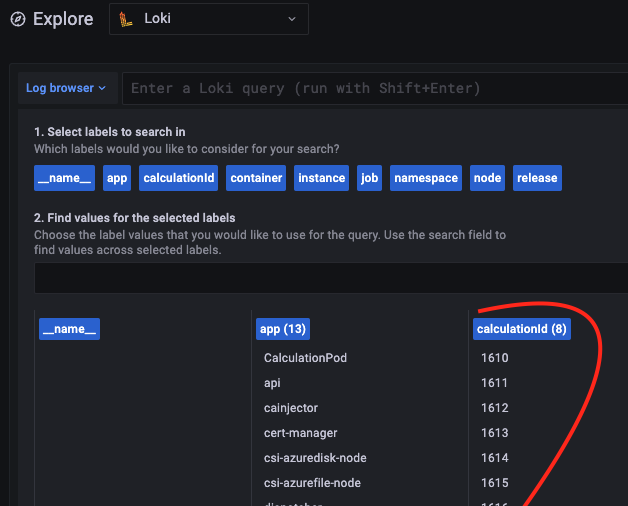628x506 pixels.
Task: Toggle the instance label chip
Action: coord(322,178)
